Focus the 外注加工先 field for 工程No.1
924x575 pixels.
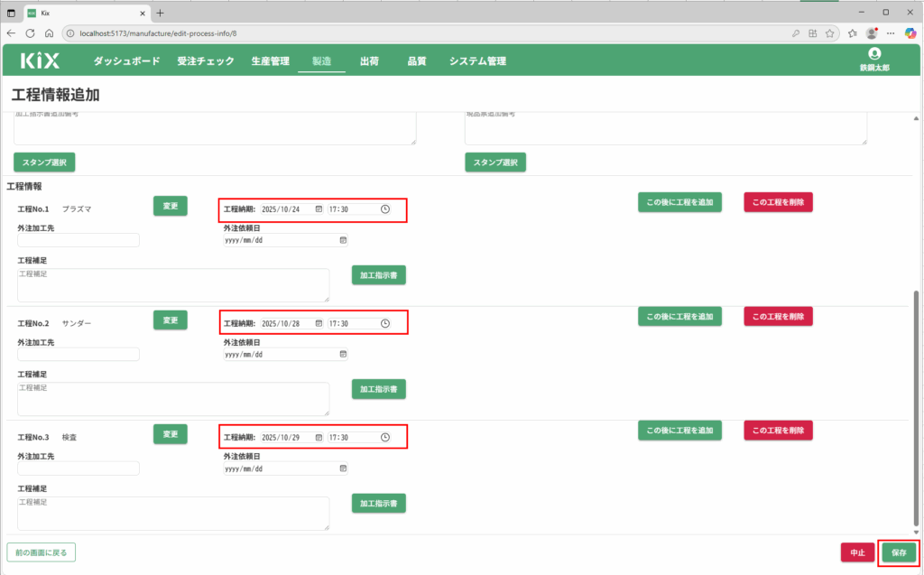click(79, 240)
